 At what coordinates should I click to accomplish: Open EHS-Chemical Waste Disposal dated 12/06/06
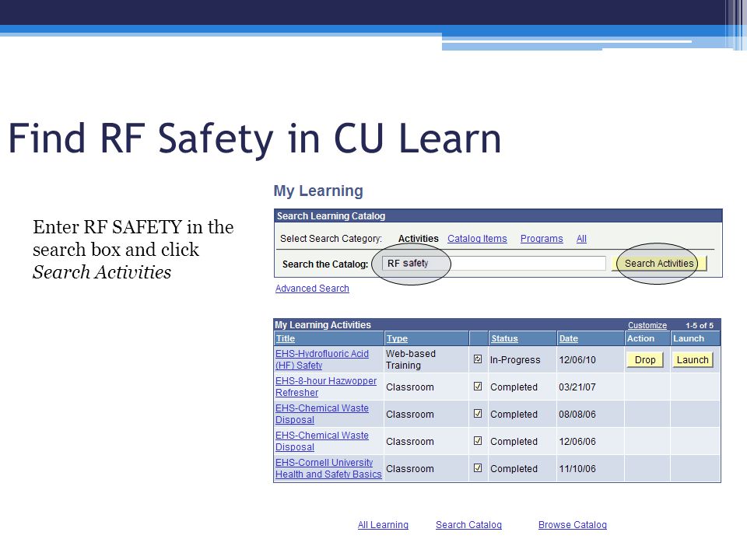[x=322, y=441]
